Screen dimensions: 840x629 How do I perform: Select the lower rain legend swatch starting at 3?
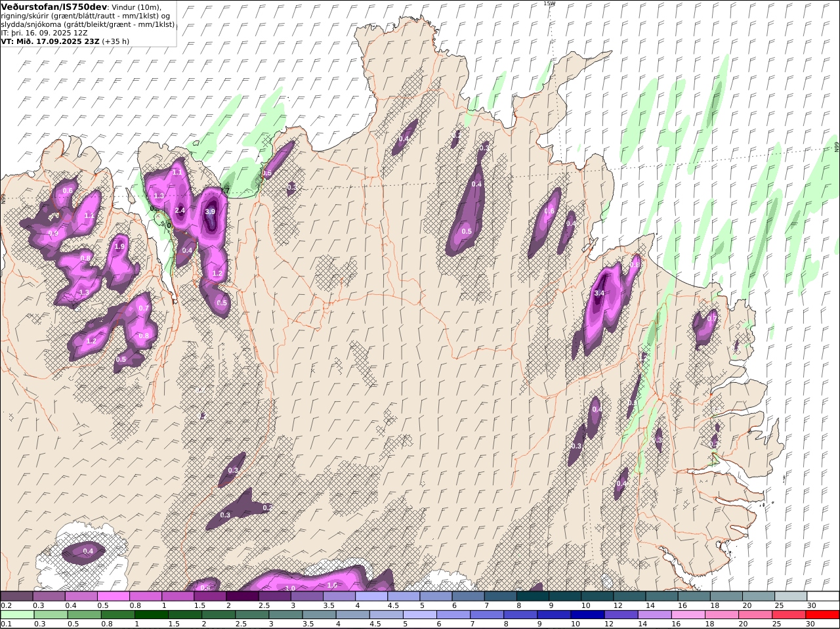[x=285, y=615]
